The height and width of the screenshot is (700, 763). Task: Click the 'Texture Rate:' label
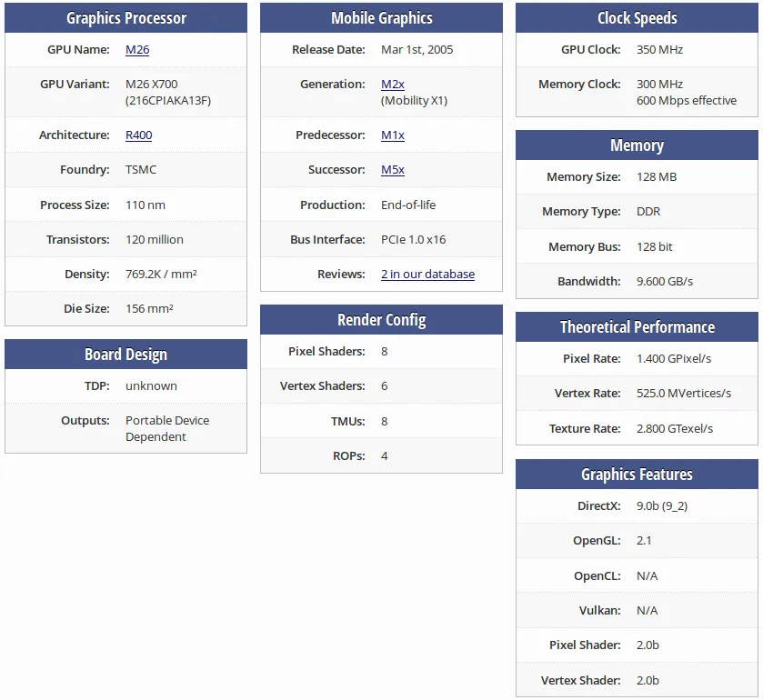(x=585, y=429)
